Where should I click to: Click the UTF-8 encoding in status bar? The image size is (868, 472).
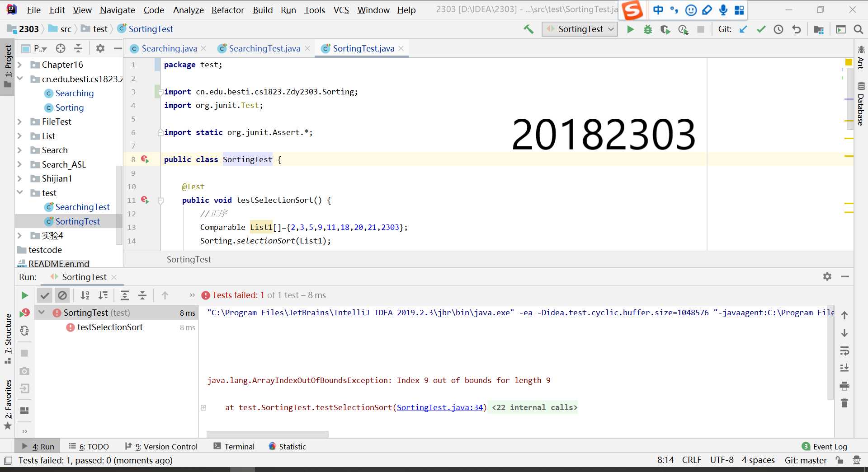click(722, 460)
